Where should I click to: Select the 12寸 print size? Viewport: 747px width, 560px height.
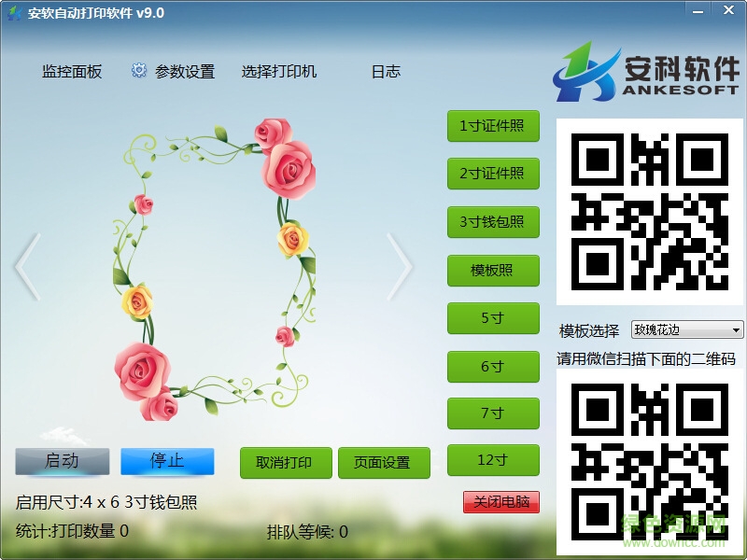tap(493, 459)
